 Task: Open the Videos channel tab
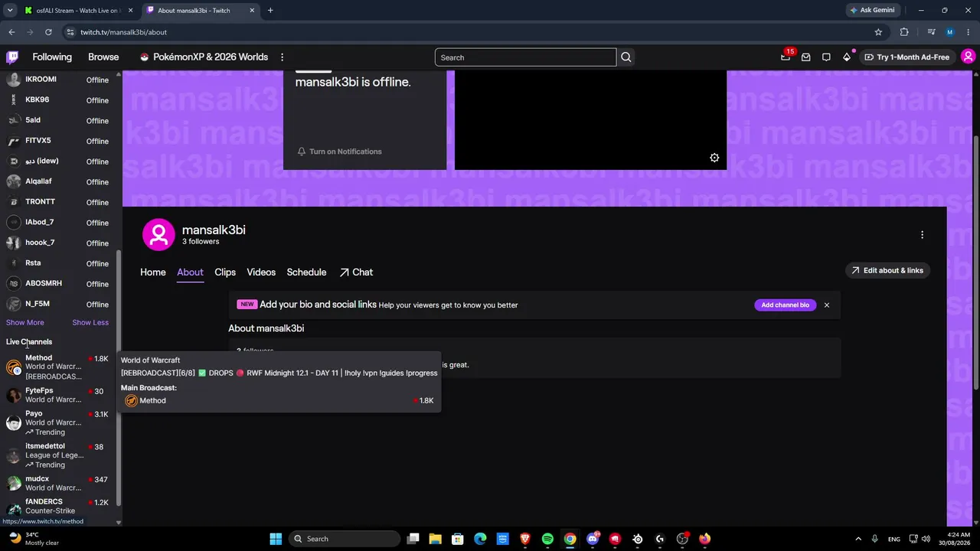(261, 272)
